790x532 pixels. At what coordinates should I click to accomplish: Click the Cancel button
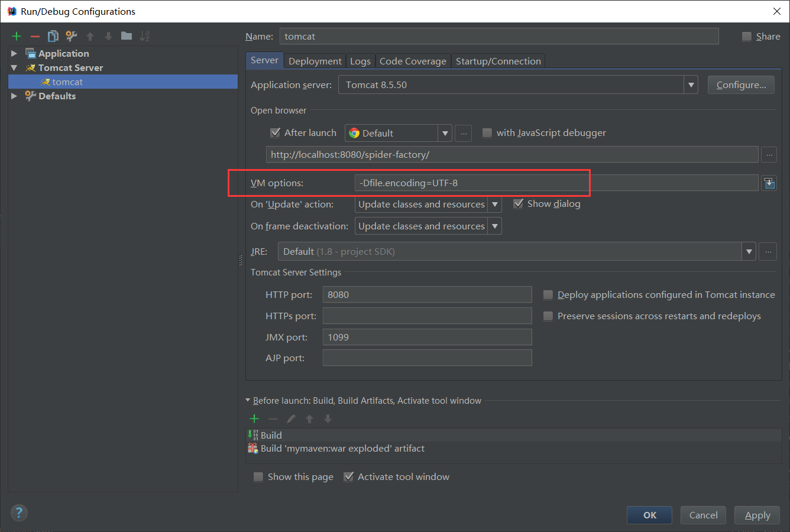click(x=703, y=515)
